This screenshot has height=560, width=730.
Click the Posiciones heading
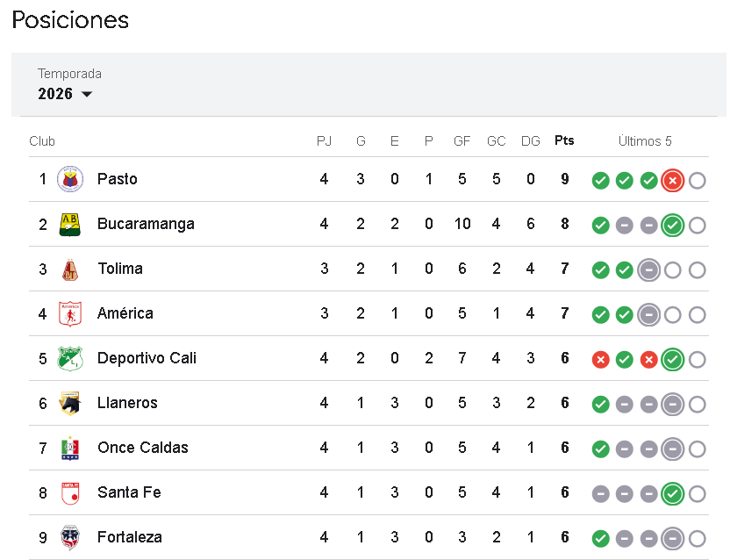tap(70, 20)
